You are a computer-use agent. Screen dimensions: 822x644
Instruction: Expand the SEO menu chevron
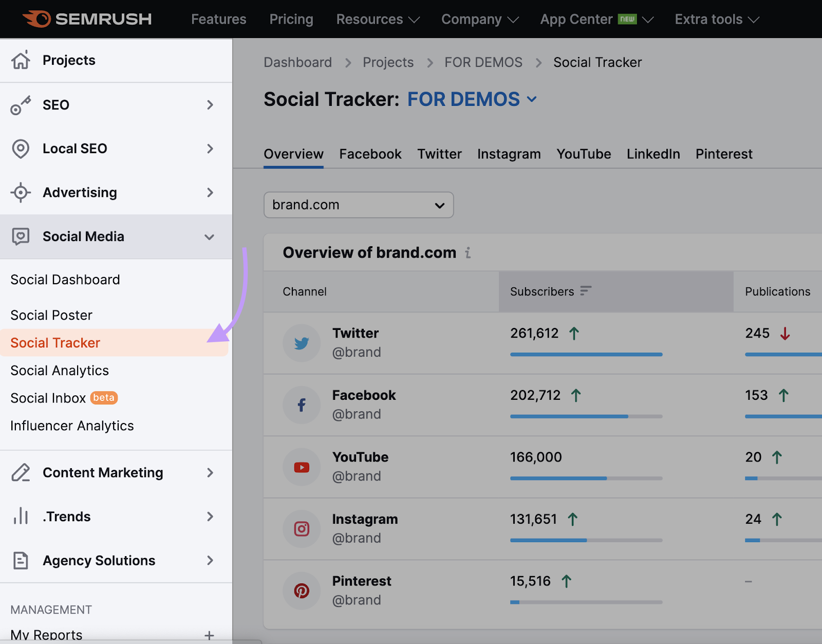click(x=210, y=105)
